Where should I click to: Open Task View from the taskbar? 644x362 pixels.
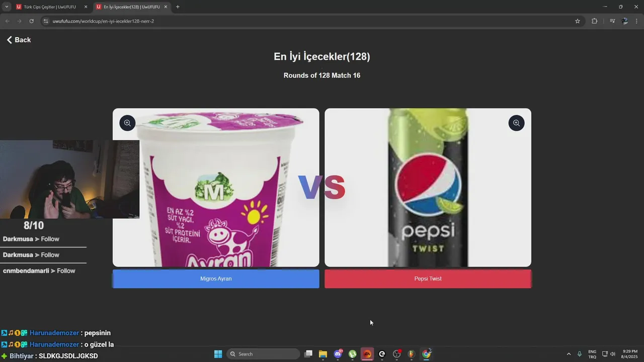[308, 354]
